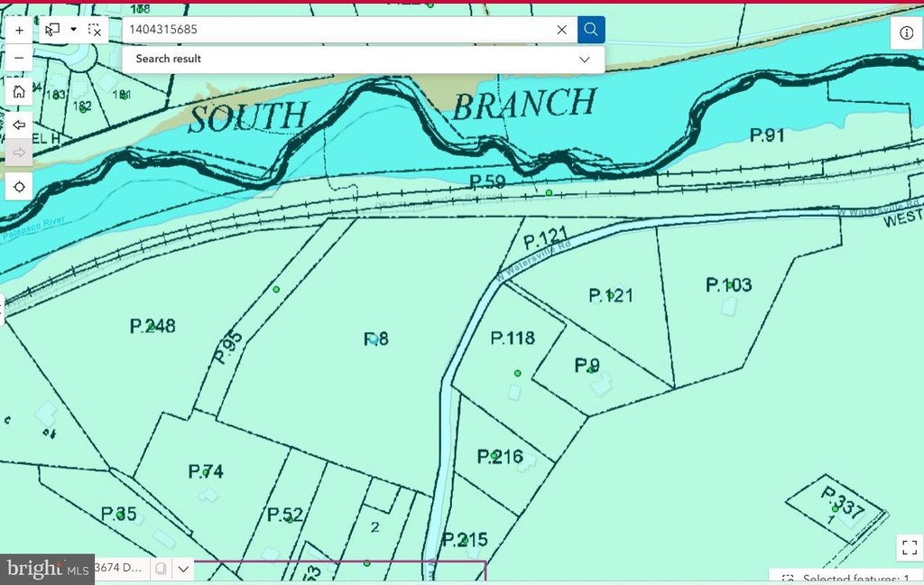
Task: Open the map information panel
Action: (906, 33)
